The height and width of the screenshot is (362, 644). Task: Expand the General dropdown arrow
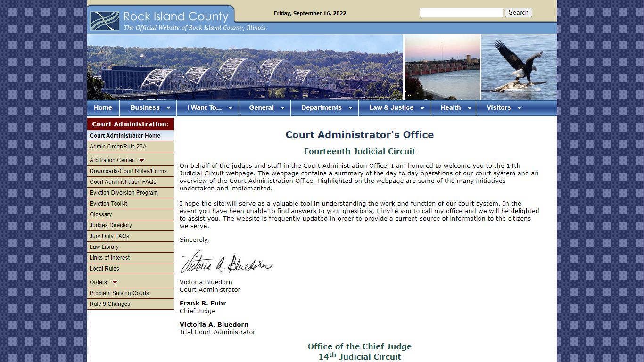282,108
